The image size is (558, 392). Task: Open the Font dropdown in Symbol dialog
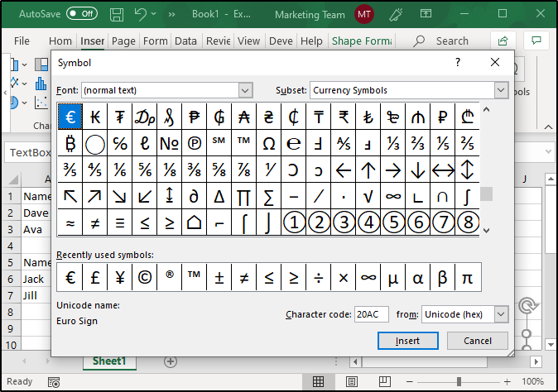(x=245, y=90)
